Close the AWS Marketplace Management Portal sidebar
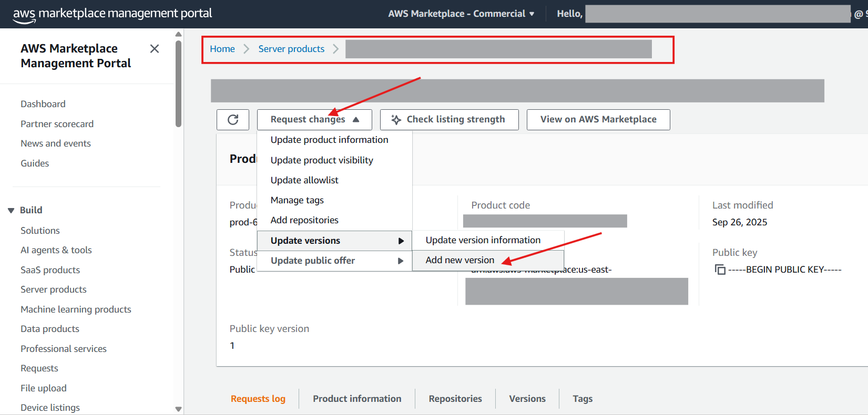Image resolution: width=868 pixels, height=415 pixels. point(155,49)
